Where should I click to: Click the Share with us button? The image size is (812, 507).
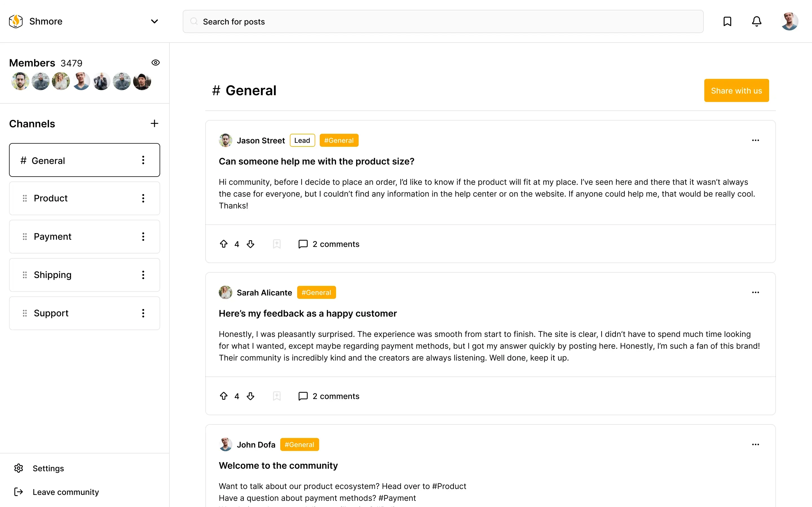pyautogui.click(x=736, y=90)
